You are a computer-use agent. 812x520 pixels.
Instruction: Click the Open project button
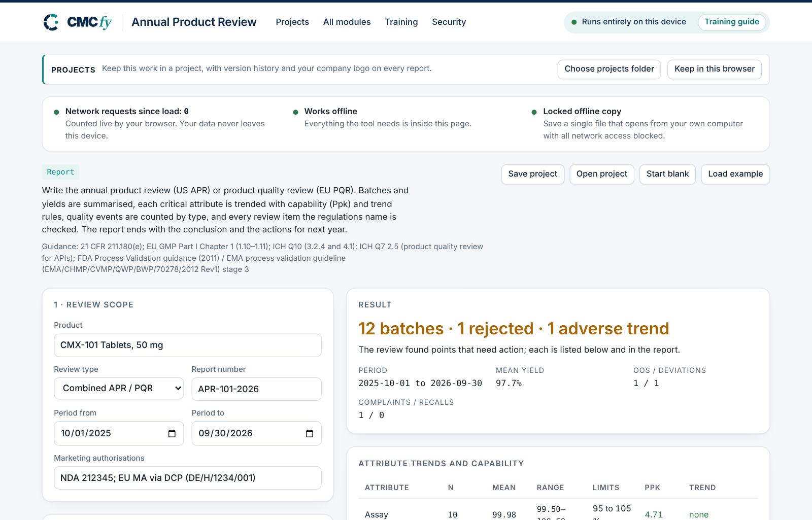(602, 174)
